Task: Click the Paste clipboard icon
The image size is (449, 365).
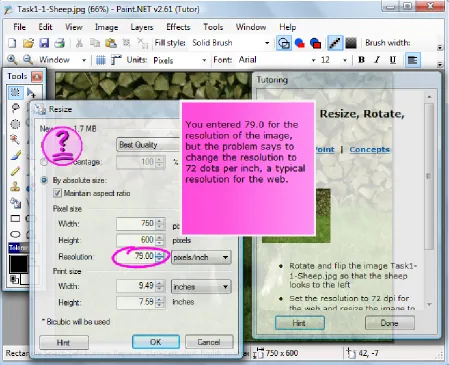Action: 111,43
